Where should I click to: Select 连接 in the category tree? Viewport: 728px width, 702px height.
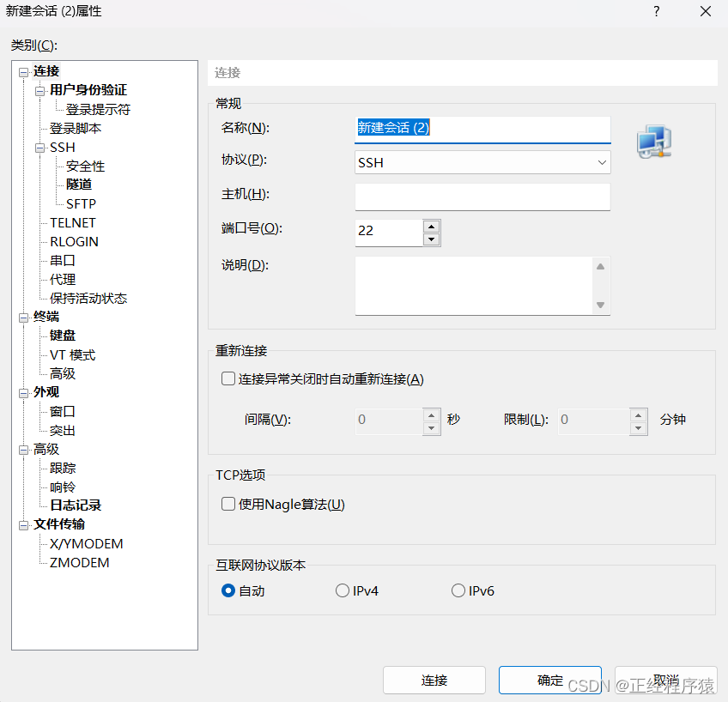click(46, 71)
